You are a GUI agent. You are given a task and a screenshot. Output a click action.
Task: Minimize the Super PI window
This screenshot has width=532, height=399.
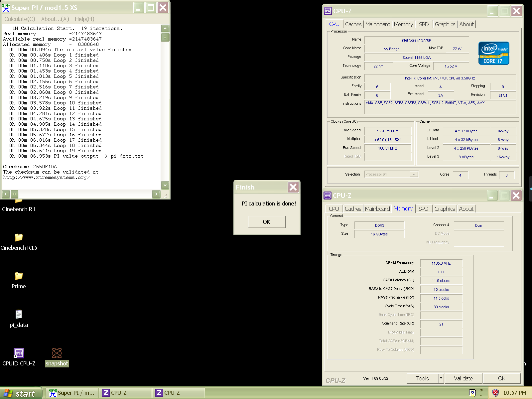(139, 8)
